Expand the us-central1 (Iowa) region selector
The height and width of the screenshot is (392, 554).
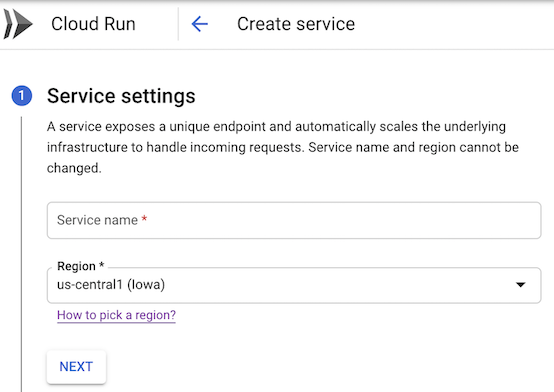tap(294, 285)
